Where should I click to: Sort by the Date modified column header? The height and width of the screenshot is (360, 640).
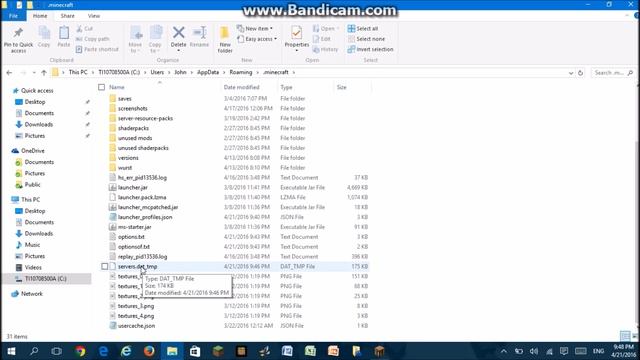pyautogui.click(x=241, y=87)
